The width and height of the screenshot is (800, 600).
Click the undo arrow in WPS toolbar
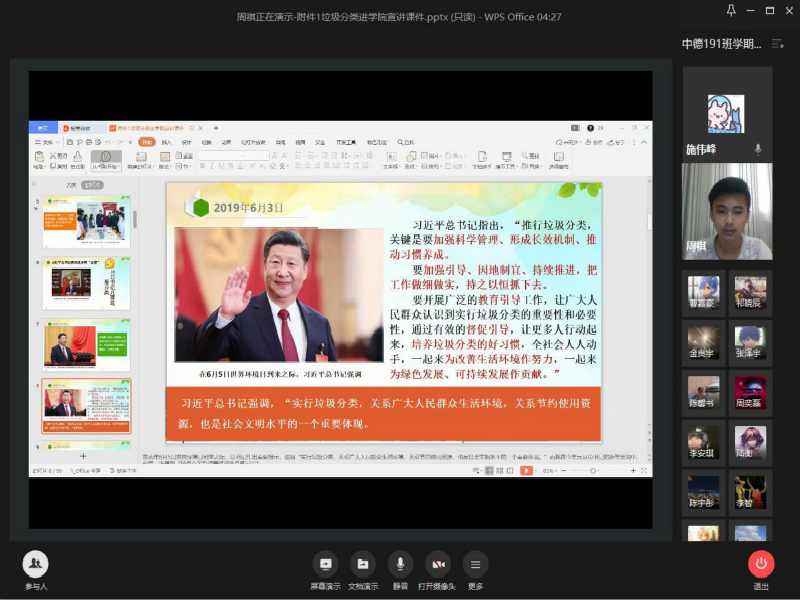coord(108,142)
